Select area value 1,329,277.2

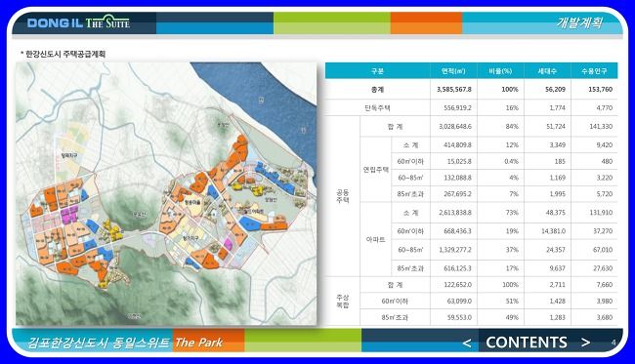pos(455,250)
